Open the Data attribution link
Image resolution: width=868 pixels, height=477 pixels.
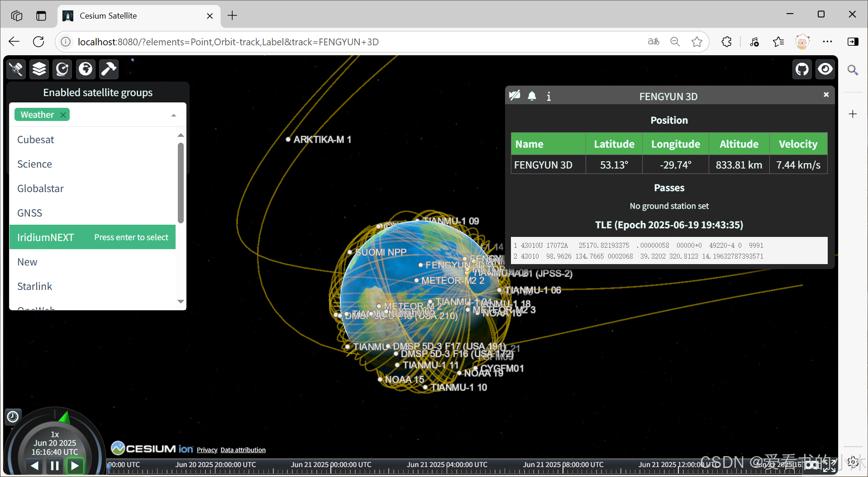click(x=243, y=450)
